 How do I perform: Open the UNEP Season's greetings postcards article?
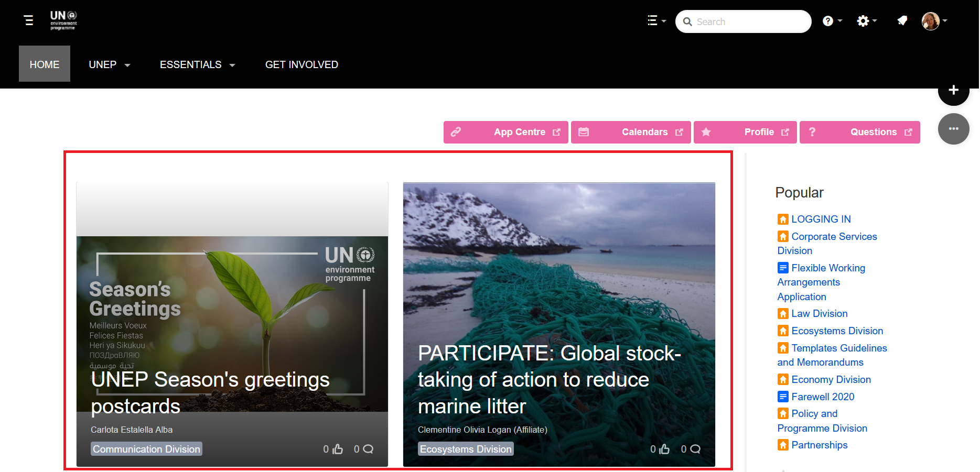[x=210, y=393]
